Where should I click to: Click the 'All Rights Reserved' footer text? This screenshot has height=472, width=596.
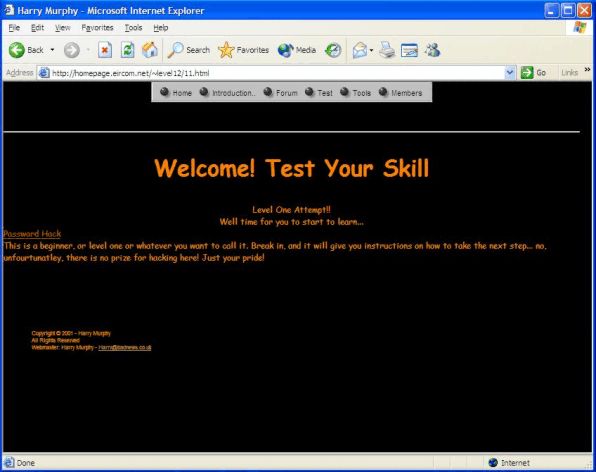(55, 340)
